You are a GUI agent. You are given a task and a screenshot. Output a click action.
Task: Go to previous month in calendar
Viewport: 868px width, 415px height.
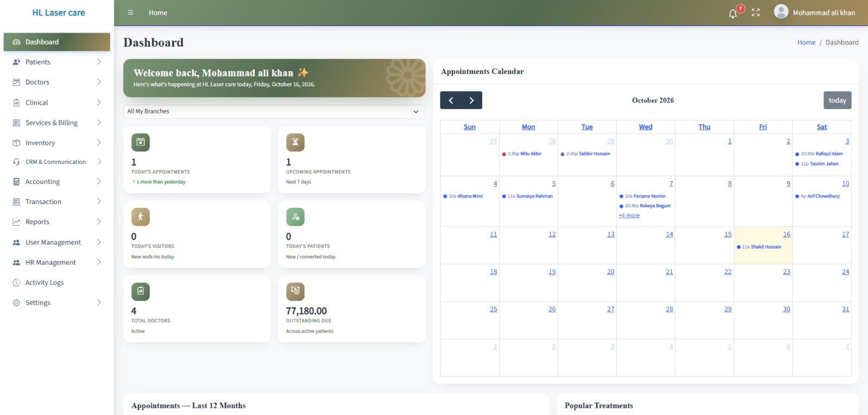point(451,100)
